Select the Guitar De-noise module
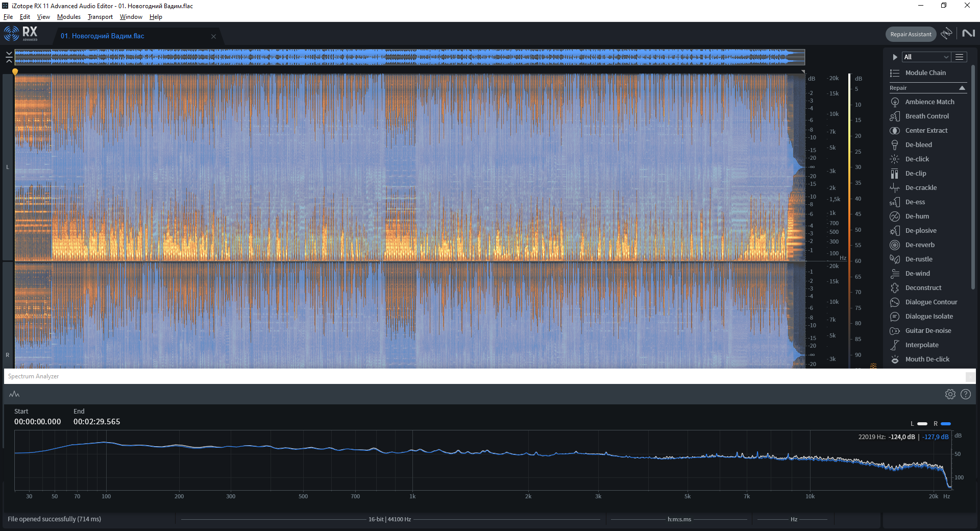This screenshot has height=531, width=980. [928, 331]
